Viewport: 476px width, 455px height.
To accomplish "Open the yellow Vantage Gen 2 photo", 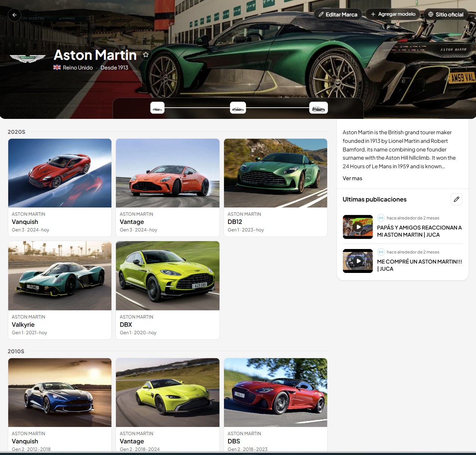I will [x=168, y=393].
